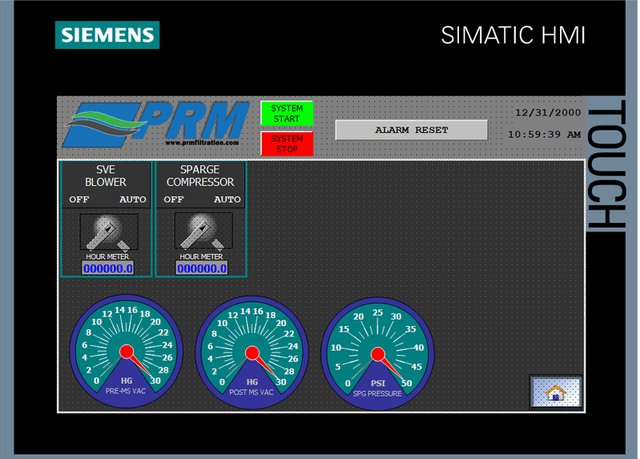640x459 pixels.
Task: Click the OFF label under SVE Blower
Action: click(79, 200)
